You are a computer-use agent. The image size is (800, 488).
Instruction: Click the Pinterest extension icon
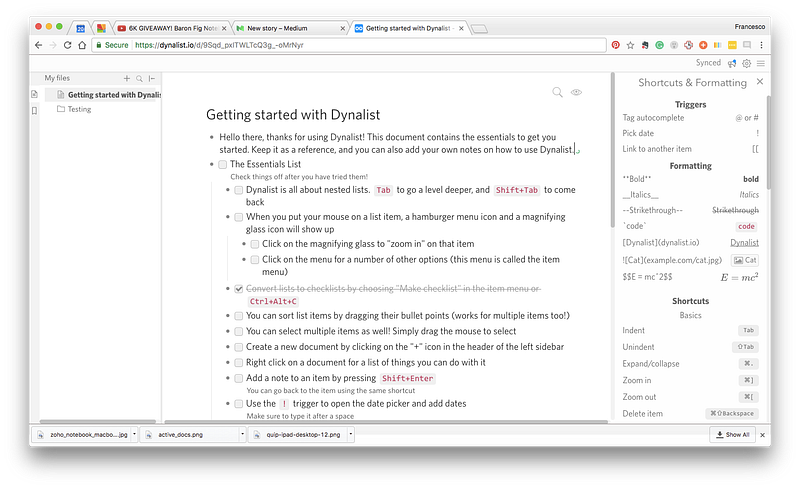(616, 45)
